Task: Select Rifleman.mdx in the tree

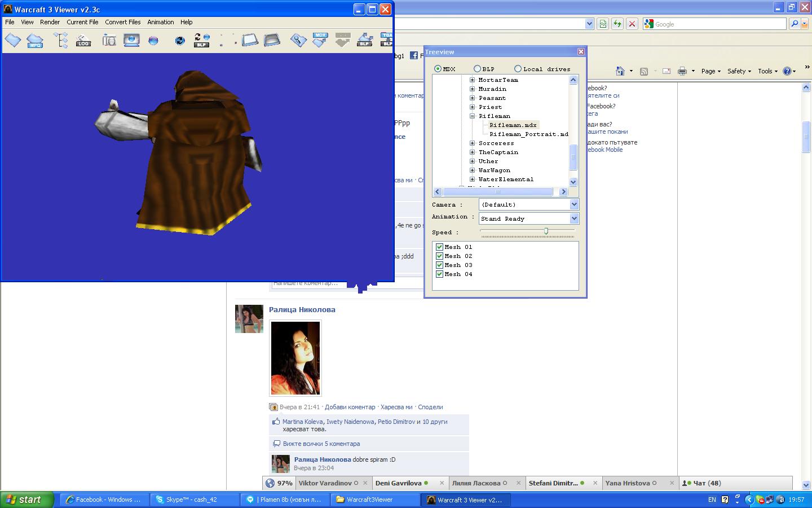Action: click(x=513, y=125)
